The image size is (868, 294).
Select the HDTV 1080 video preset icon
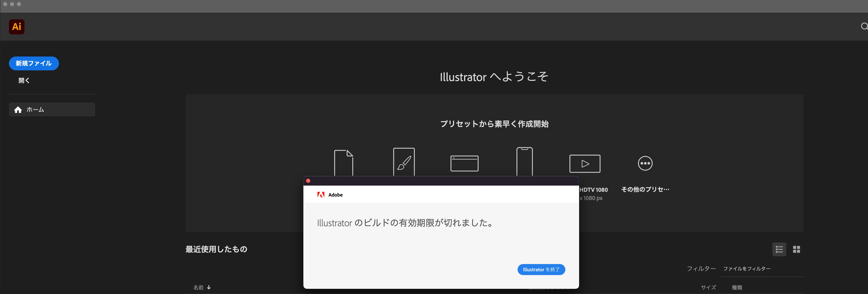585,164
